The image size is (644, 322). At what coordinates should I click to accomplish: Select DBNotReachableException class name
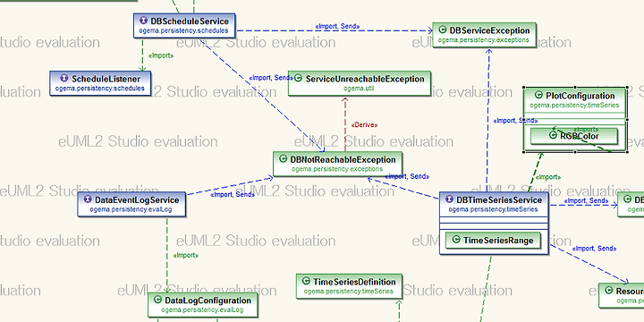click(343, 160)
